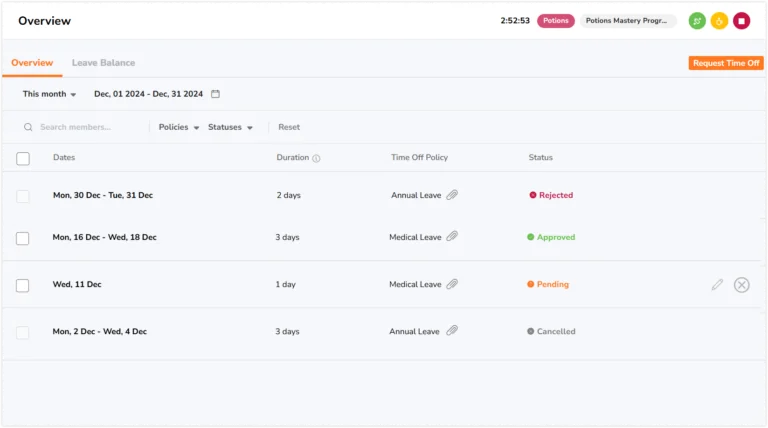The width and height of the screenshot is (768, 428).
Task: Toggle the select-all checkbox in table header
Action: point(23,158)
